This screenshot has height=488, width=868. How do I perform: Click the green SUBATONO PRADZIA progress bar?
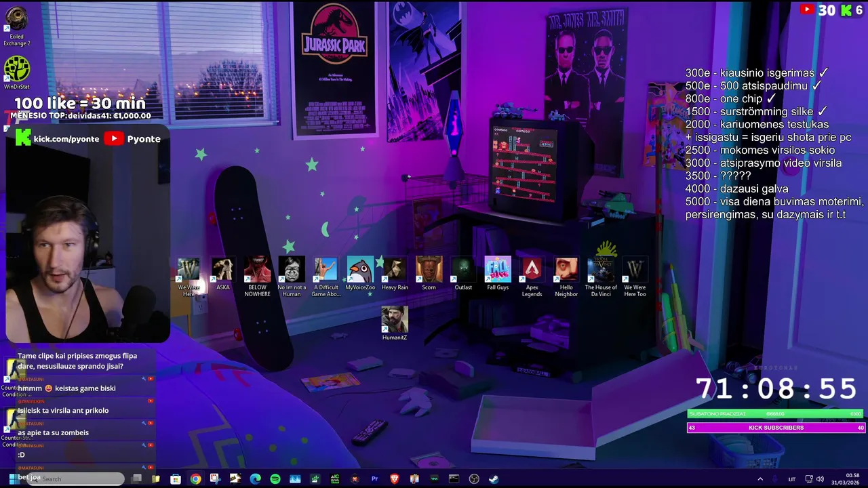[x=776, y=413]
